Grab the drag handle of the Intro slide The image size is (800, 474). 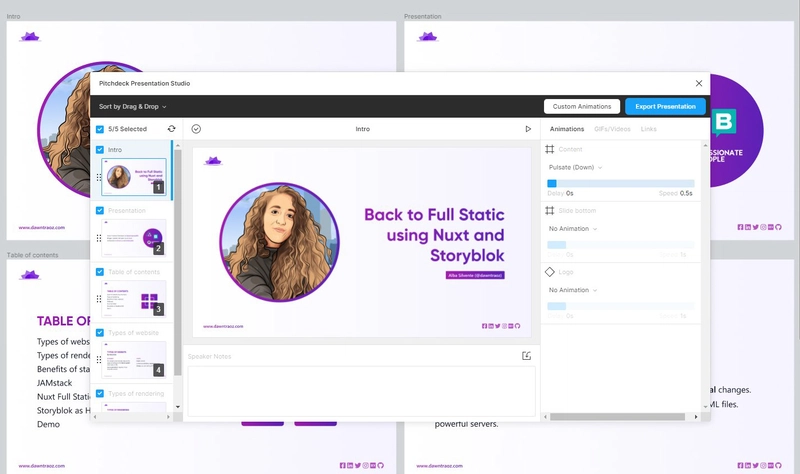coord(99,178)
